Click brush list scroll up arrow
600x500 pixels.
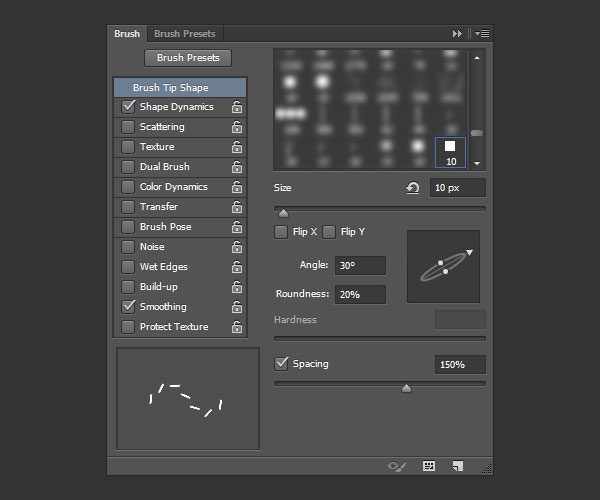(x=477, y=58)
